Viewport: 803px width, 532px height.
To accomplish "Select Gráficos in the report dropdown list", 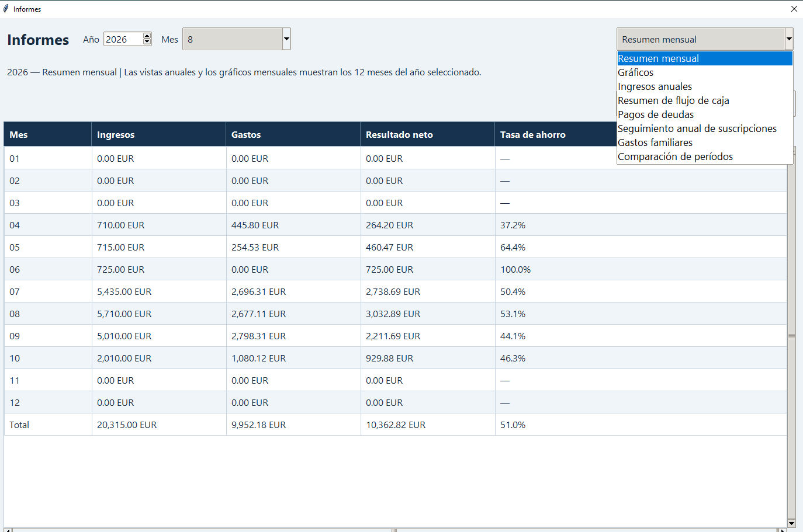I will tap(704, 72).
